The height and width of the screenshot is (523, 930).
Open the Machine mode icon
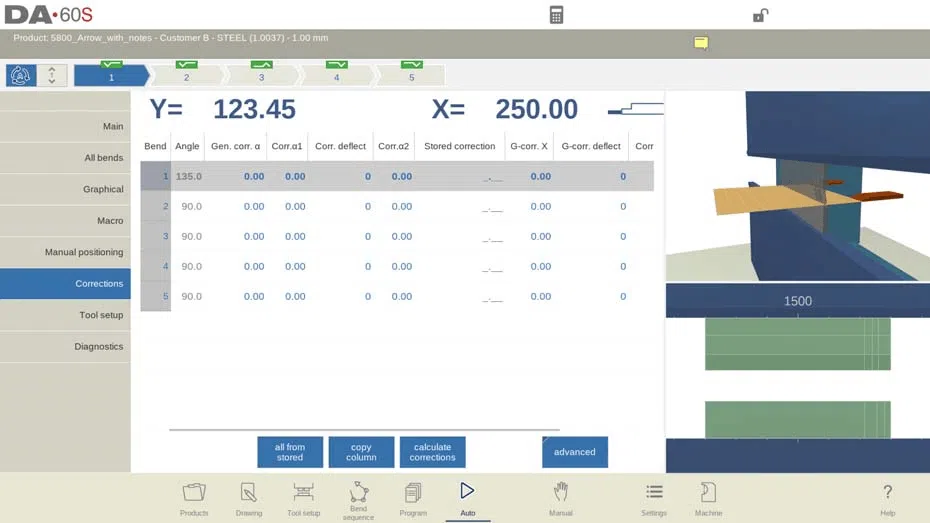708,499
